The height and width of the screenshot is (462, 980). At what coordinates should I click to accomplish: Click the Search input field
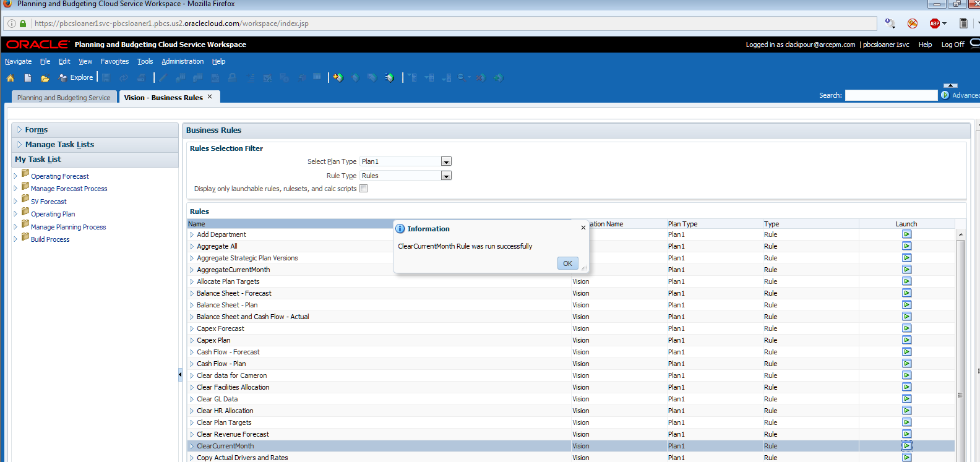[891, 95]
